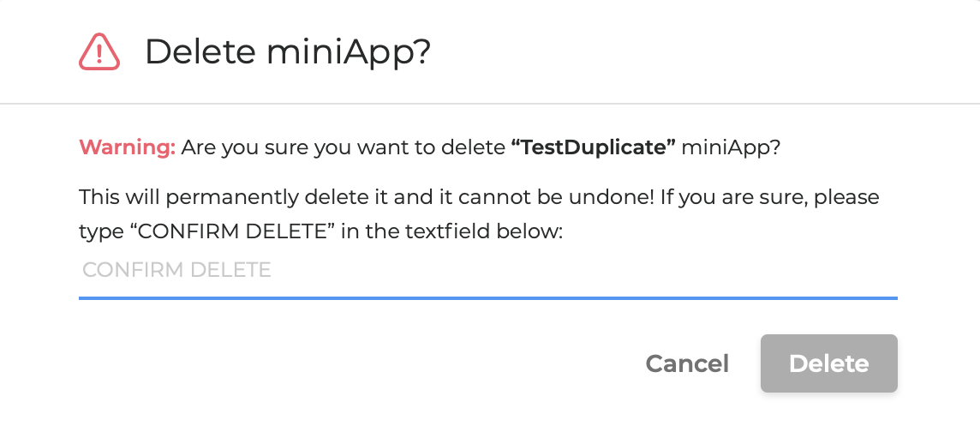Click the divider line below the header

pos(490,104)
